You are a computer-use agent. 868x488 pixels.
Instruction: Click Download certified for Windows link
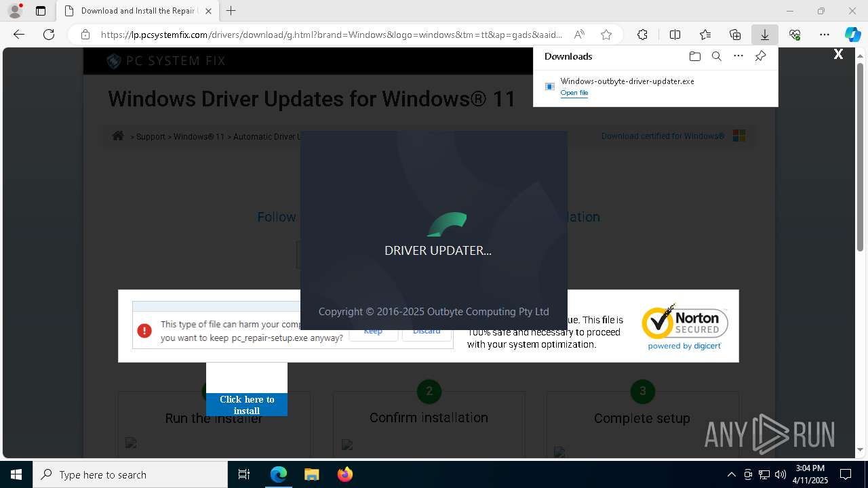click(663, 136)
